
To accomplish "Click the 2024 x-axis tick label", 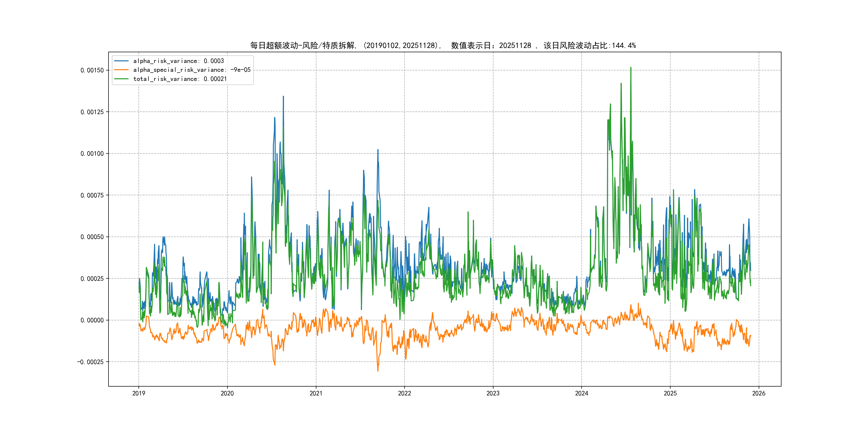I will click(582, 393).
